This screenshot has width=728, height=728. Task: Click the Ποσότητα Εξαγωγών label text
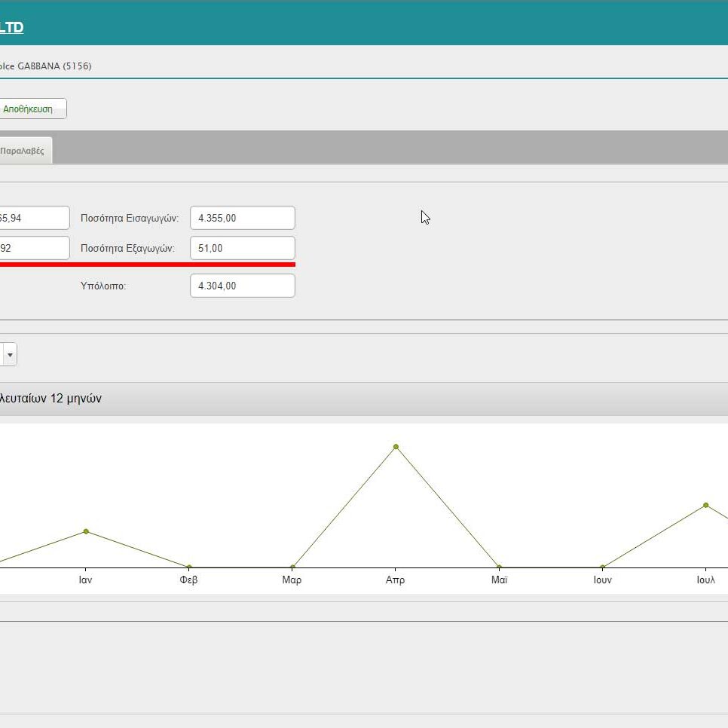point(129,249)
